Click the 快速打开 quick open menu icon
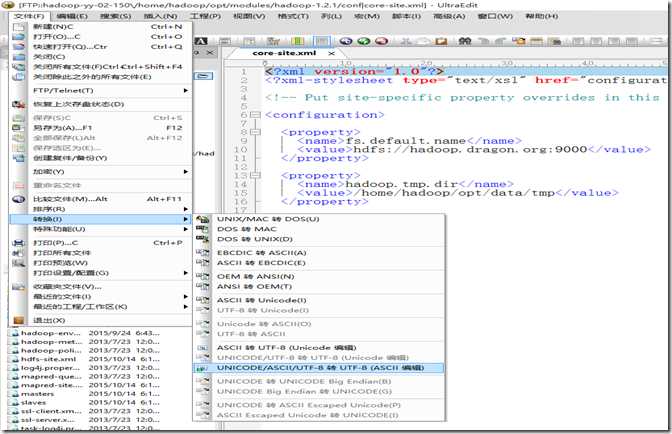The height and width of the screenshot is (434, 672). pos(18,47)
